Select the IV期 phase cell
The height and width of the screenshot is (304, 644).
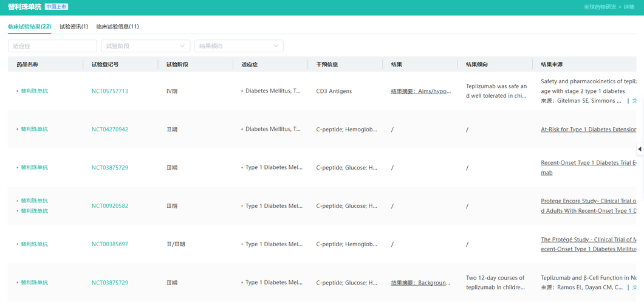click(172, 91)
